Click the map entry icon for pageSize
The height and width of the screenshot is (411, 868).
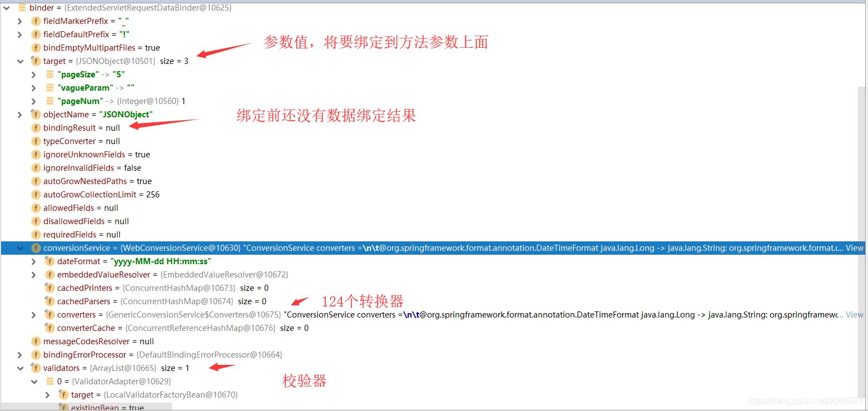(50, 75)
